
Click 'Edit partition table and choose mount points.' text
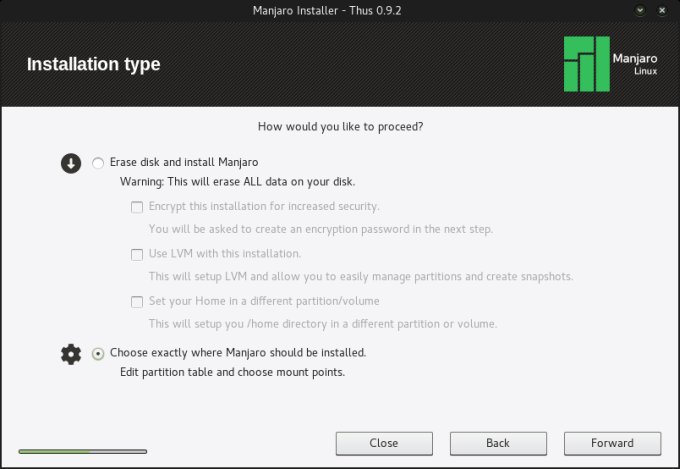tap(232, 372)
